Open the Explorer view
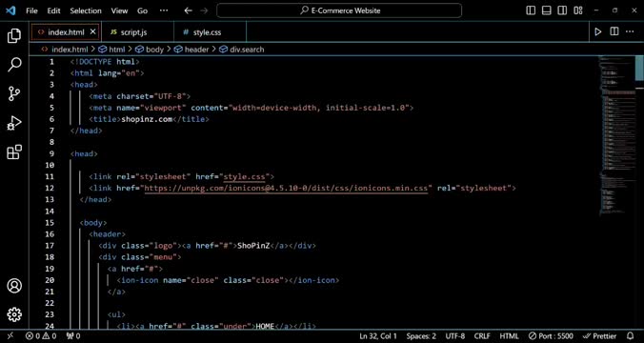 (14, 36)
